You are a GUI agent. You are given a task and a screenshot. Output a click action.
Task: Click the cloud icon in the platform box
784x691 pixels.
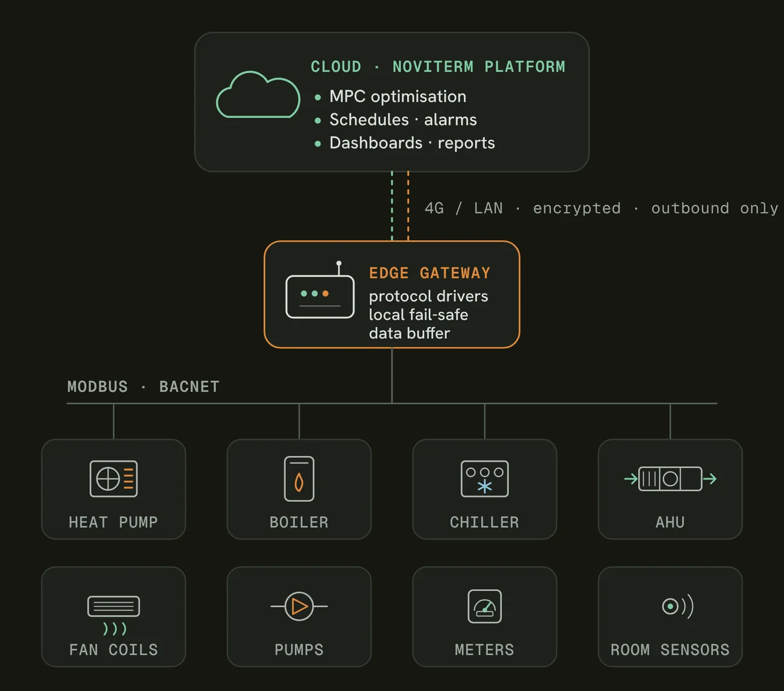coord(258,95)
